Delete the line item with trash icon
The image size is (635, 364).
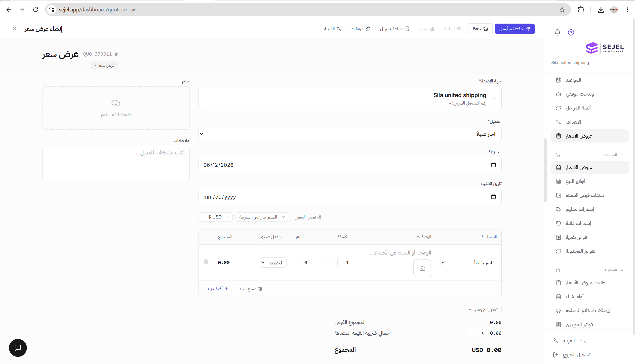pyautogui.click(x=206, y=261)
